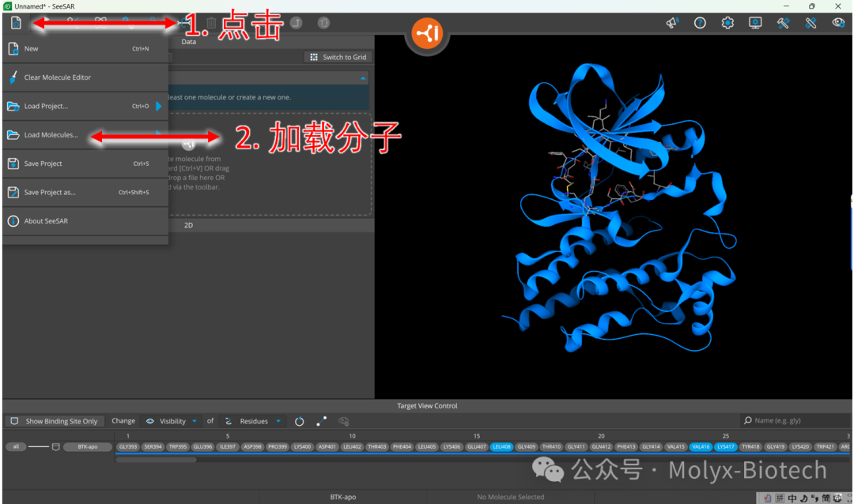Click the IME '简' simplified Chinese tray icon
The image size is (854, 504).
point(826,498)
